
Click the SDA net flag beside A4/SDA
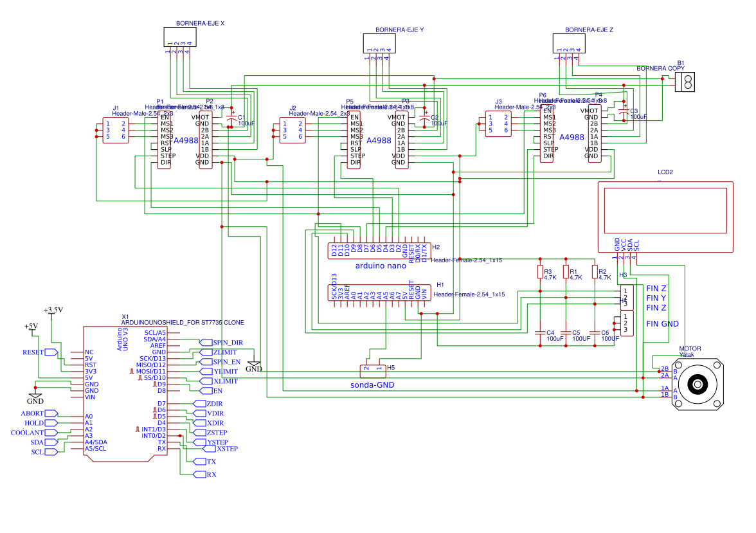tap(44, 442)
